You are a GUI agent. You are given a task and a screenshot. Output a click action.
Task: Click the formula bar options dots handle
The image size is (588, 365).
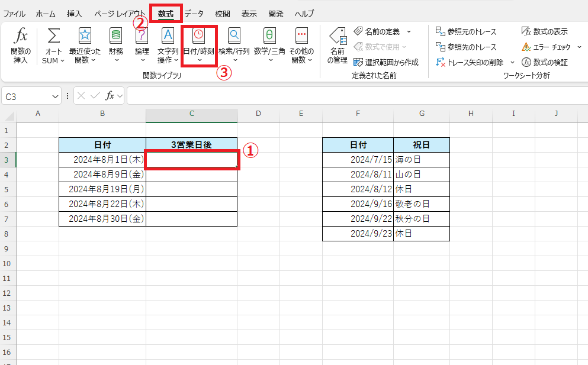click(x=68, y=96)
